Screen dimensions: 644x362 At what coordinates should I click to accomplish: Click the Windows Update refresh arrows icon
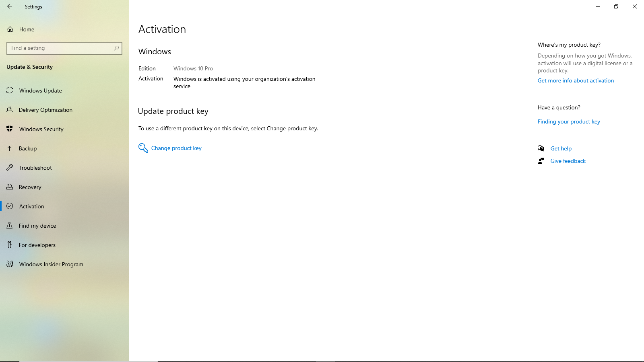tap(10, 90)
